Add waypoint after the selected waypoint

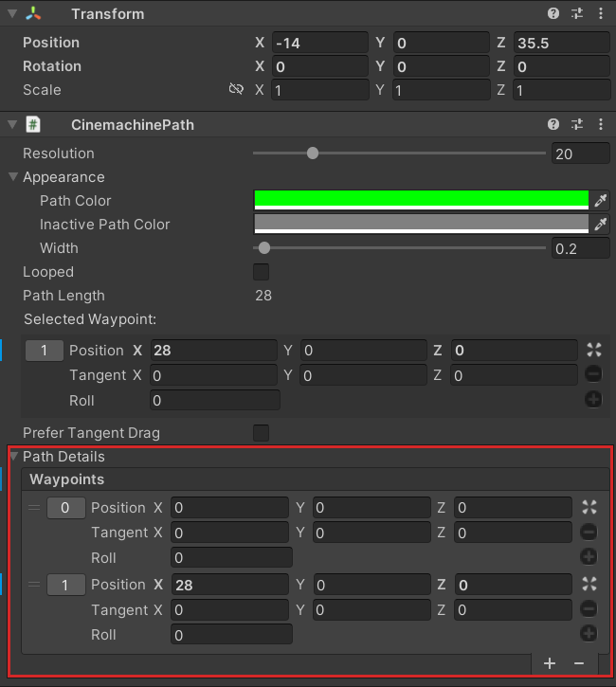[x=593, y=399]
